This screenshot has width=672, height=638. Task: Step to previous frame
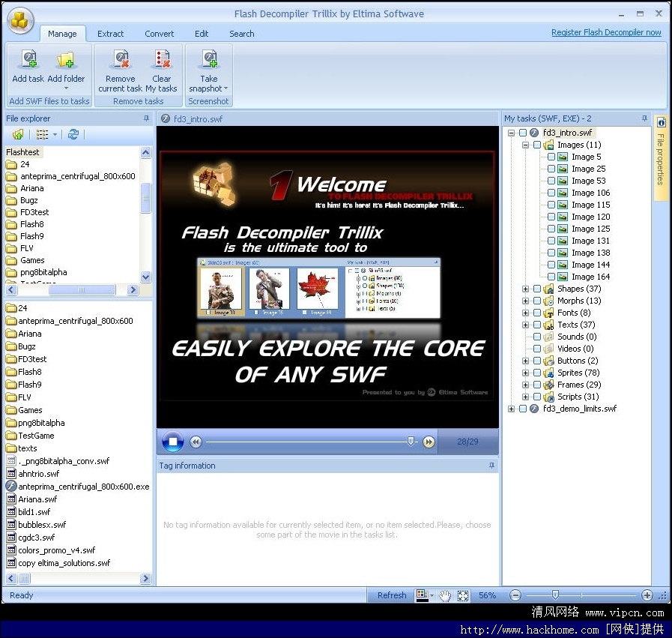click(x=196, y=442)
